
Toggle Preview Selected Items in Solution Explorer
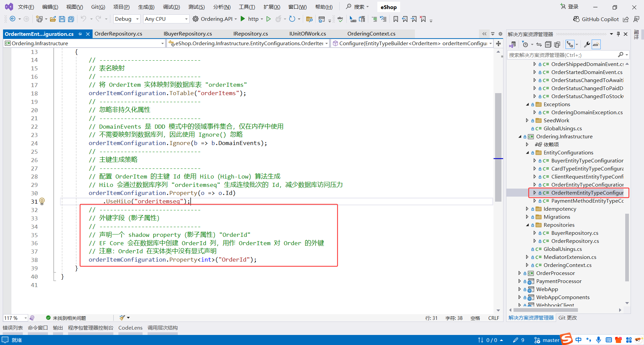tap(596, 44)
